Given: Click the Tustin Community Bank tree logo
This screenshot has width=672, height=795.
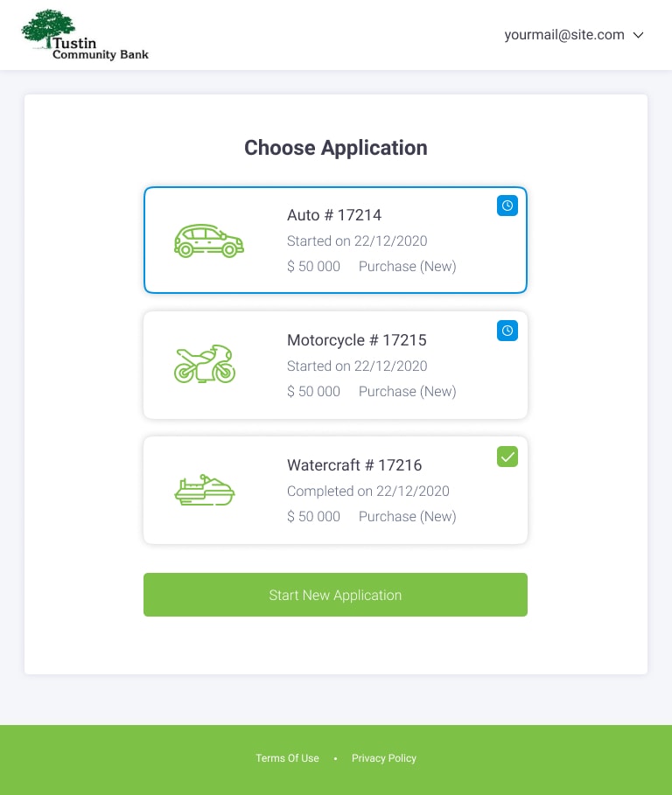Looking at the screenshot, I should [x=85, y=35].
